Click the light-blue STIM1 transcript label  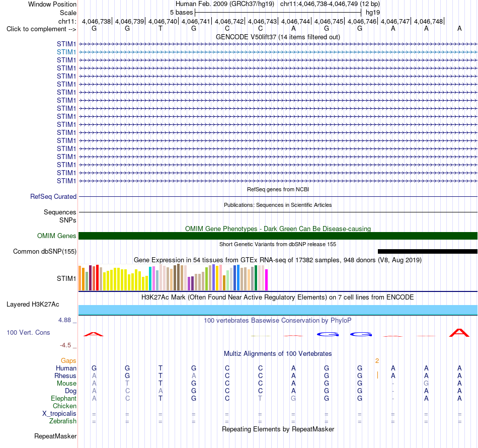(66, 52)
